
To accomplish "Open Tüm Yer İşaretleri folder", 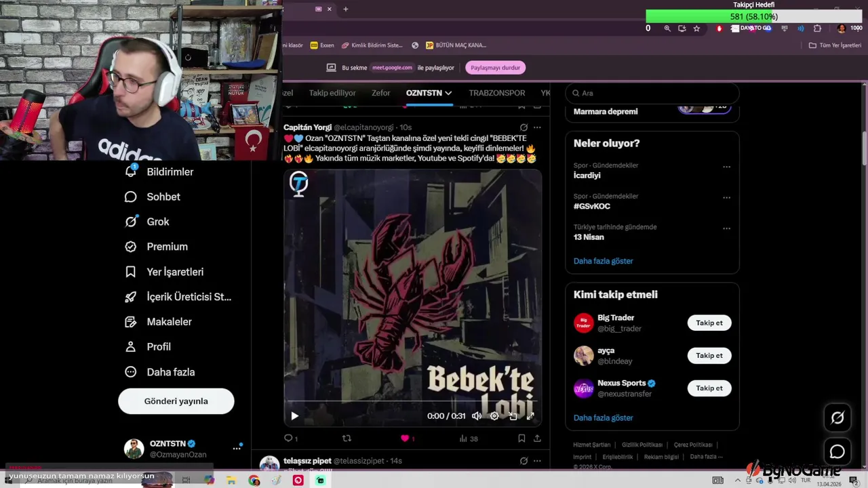I will coord(835,45).
